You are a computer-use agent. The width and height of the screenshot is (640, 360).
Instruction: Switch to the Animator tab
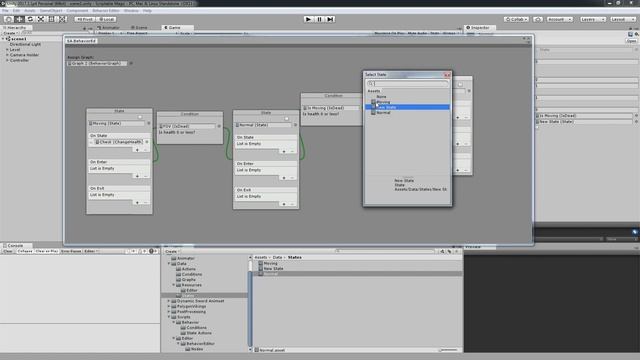(108, 27)
